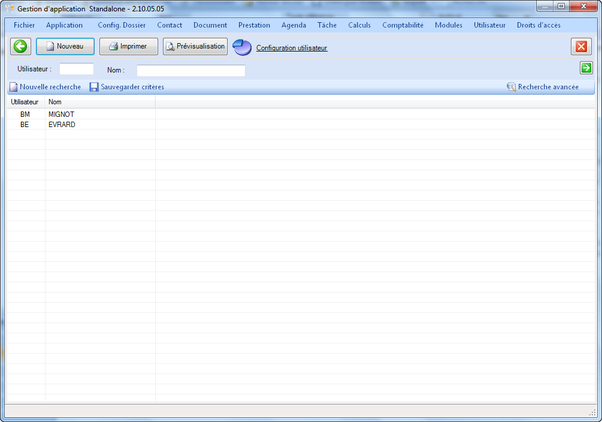The image size is (602, 422).
Task: Click the red close panel icon
Action: [580, 47]
